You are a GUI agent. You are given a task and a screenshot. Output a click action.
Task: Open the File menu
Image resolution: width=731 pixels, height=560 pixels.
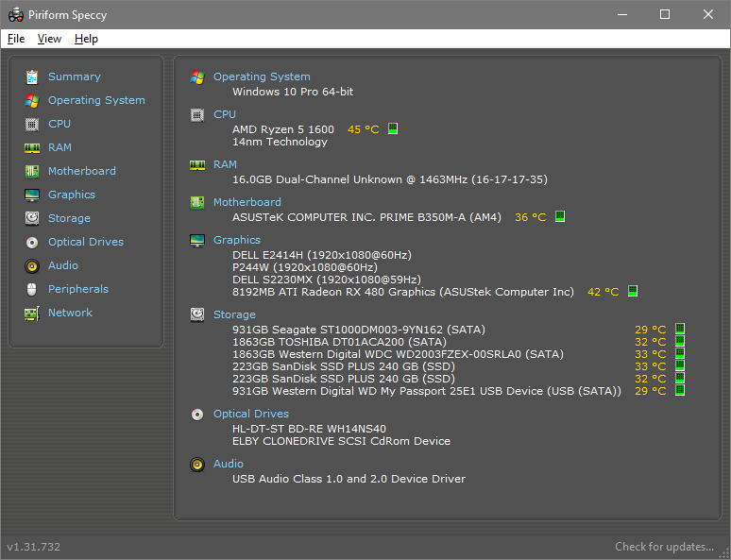pos(16,39)
